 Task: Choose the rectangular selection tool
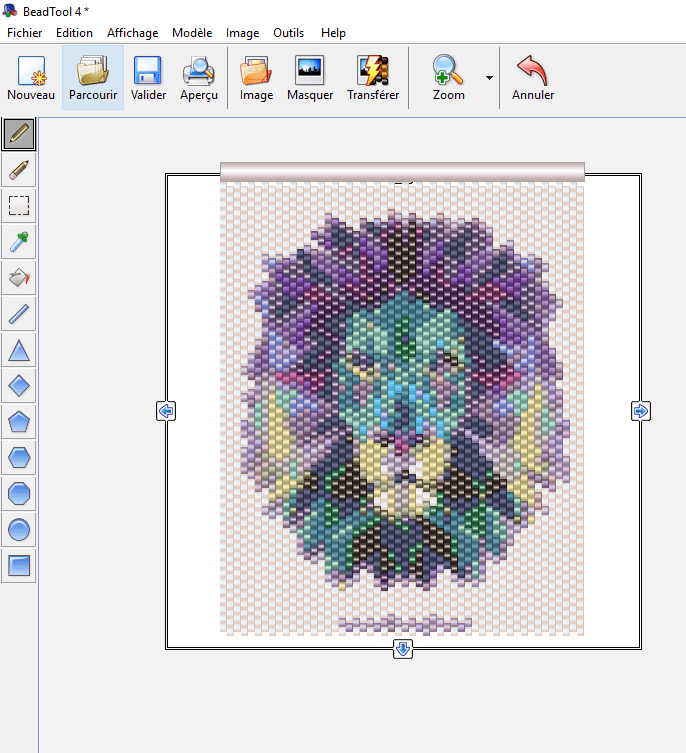pos(19,206)
